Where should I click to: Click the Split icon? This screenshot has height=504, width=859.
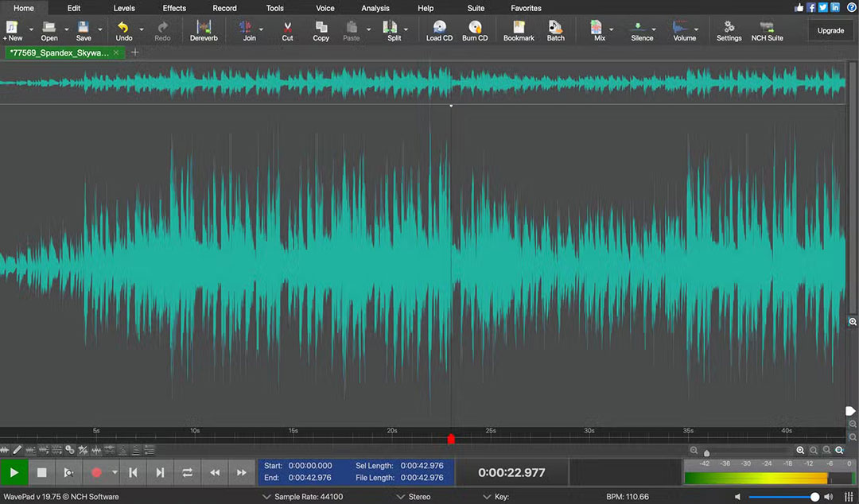391,30
